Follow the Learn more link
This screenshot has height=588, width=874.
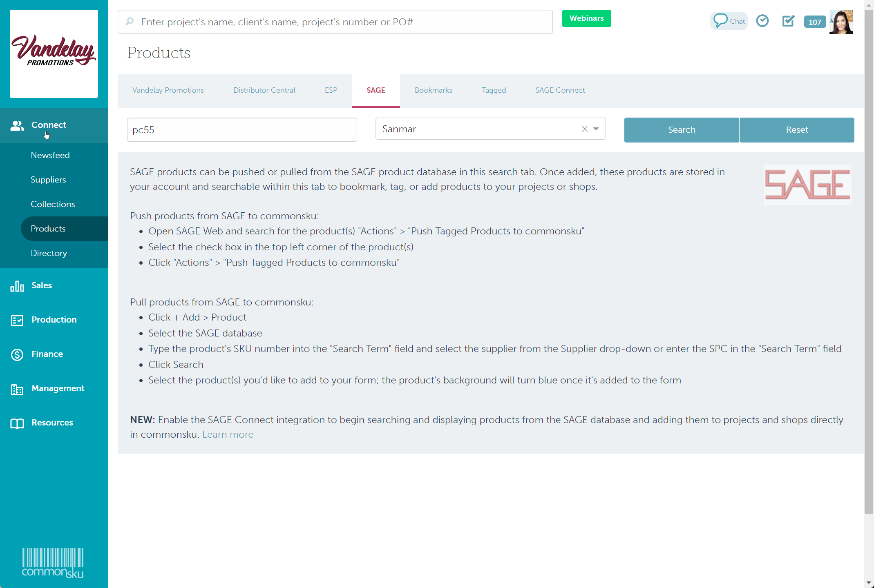tap(228, 434)
